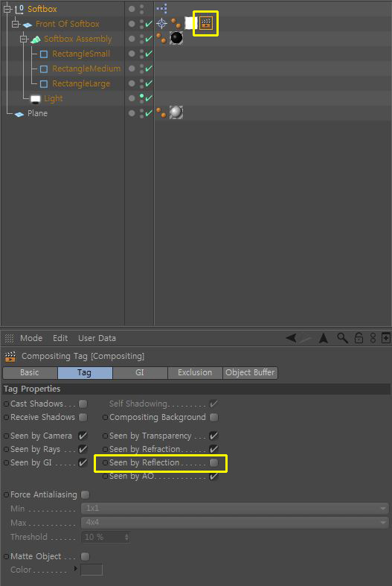Open the Min antialiasing dropdown

235,509
